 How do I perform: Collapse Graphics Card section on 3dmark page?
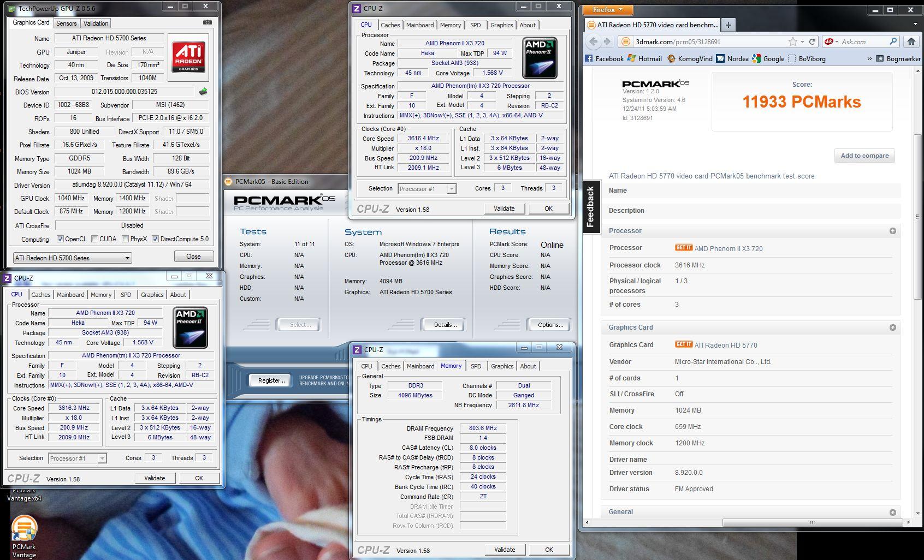892,327
